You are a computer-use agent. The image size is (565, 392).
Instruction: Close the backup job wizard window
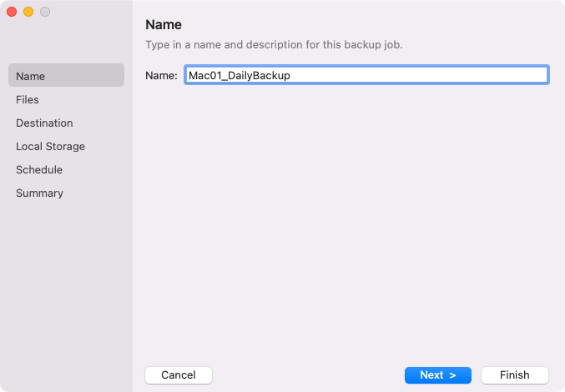12,12
